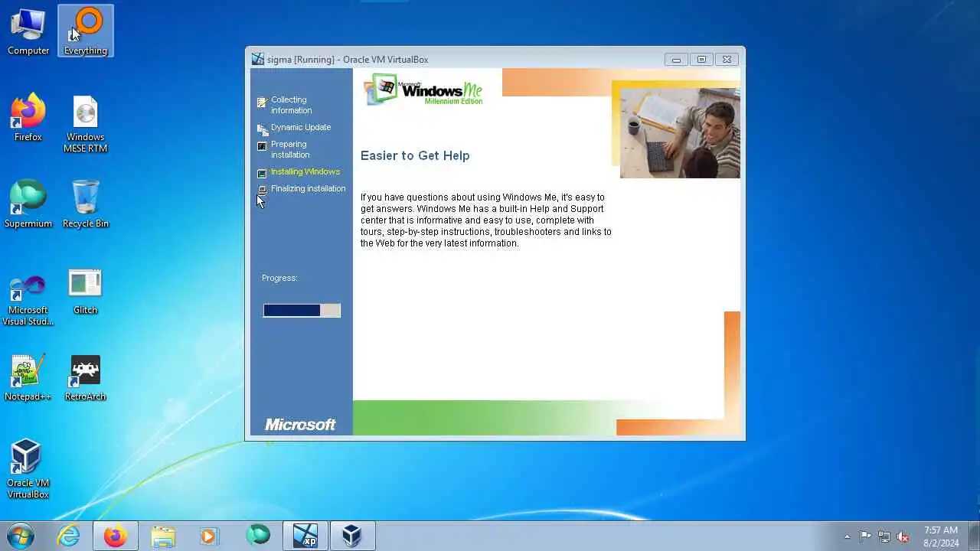980x551 pixels.
Task: Click the Installing Windows highlighted step
Action: (305, 171)
